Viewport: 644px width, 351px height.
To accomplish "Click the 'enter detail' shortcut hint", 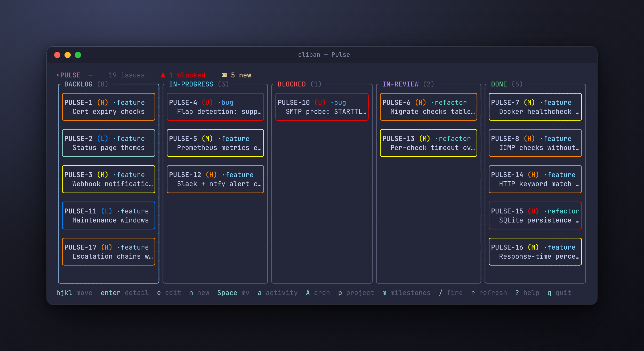I will tap(125, 293).
